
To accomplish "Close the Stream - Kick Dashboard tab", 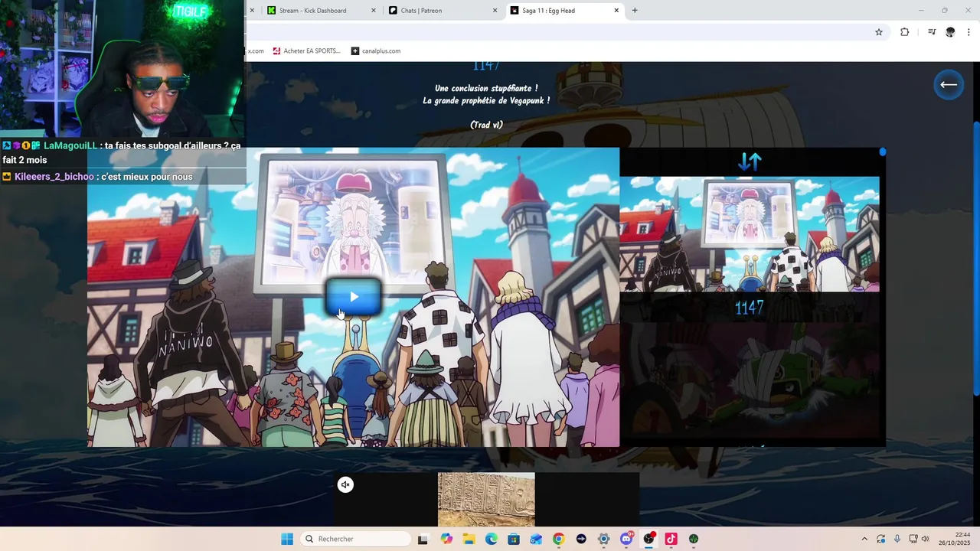I will coord(374,11).
